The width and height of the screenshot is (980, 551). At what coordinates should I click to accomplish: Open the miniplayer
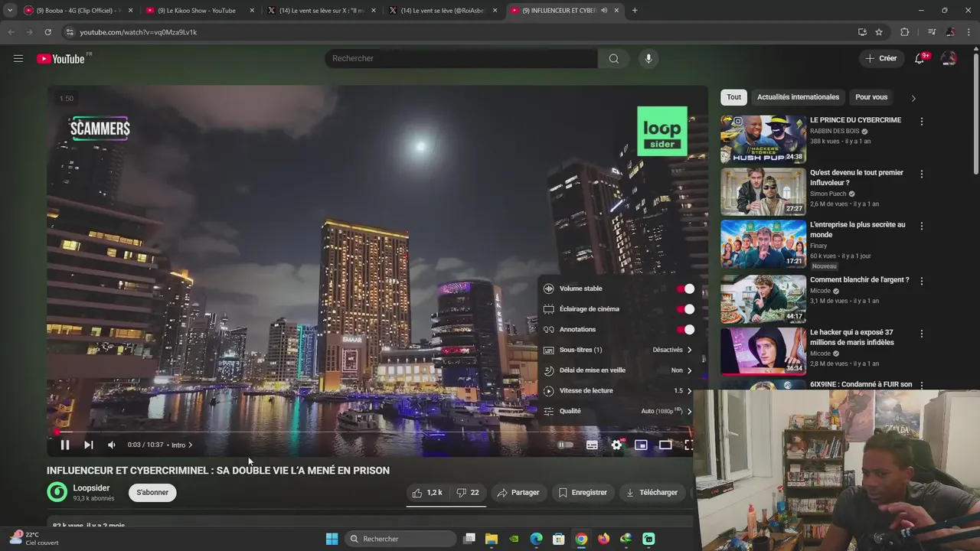(x=642, y=445)
